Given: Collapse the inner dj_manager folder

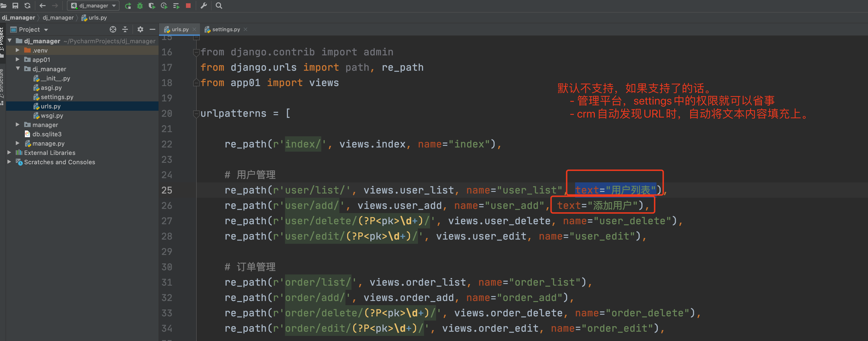Looking at the screenshot, I should coord(17,68).
